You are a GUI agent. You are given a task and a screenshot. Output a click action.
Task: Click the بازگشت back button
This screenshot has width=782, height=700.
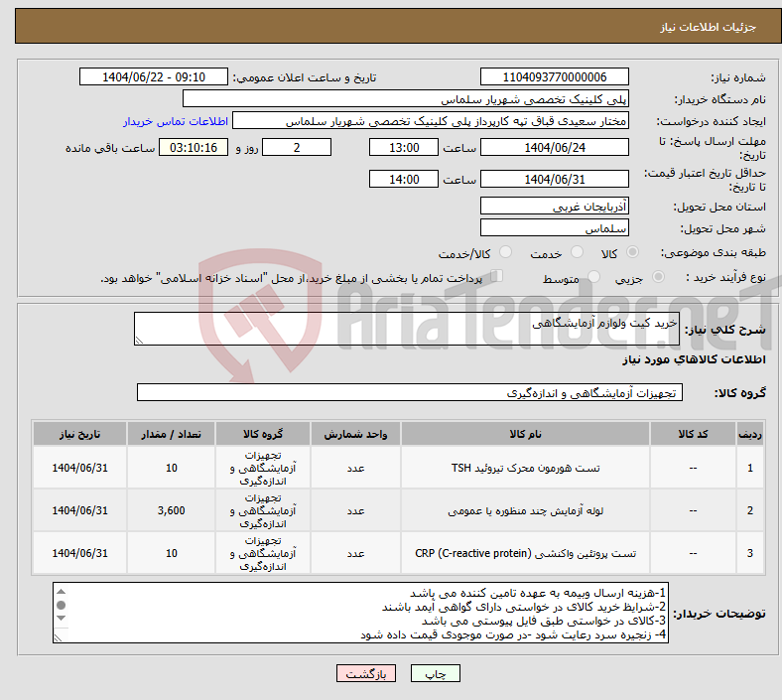tap(366, 674)
